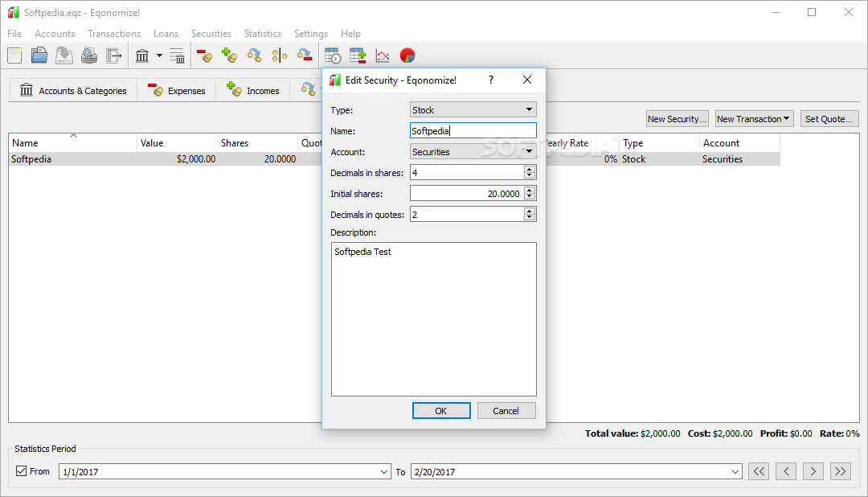Decrease Decimals in shares value
The image size is (868, 497).
[530, 176]
